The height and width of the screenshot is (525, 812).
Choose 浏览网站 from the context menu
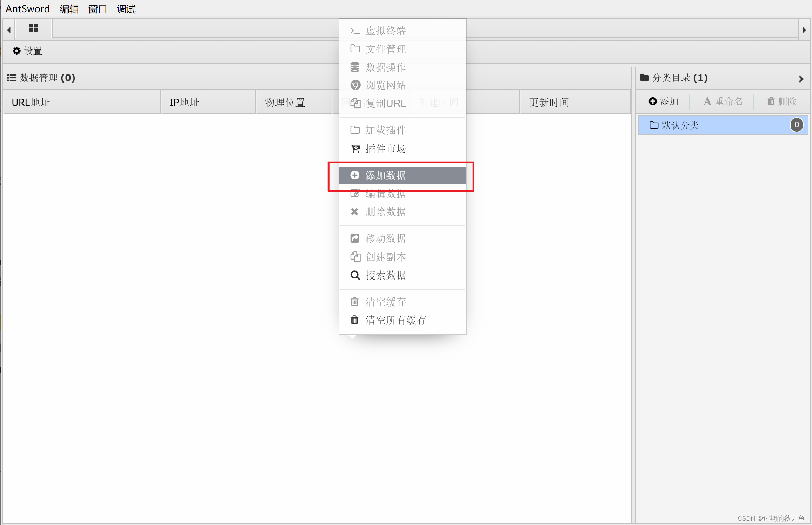(x=402, y=85)
